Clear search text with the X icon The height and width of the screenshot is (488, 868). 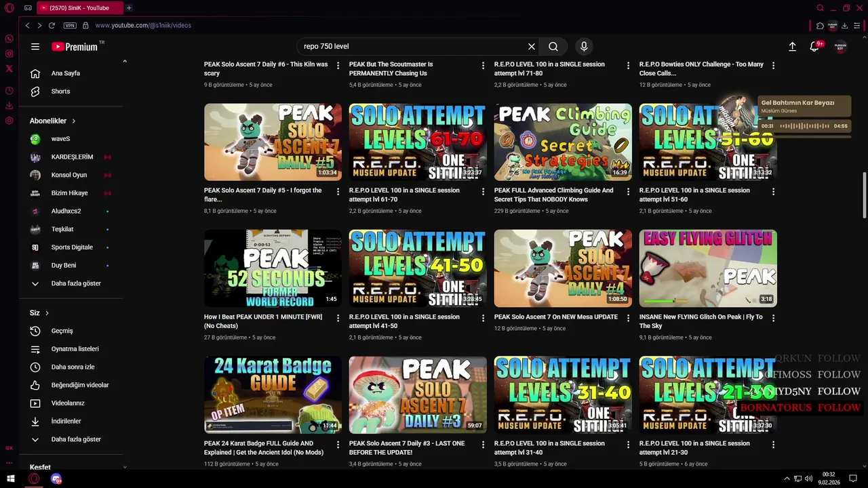532,47
